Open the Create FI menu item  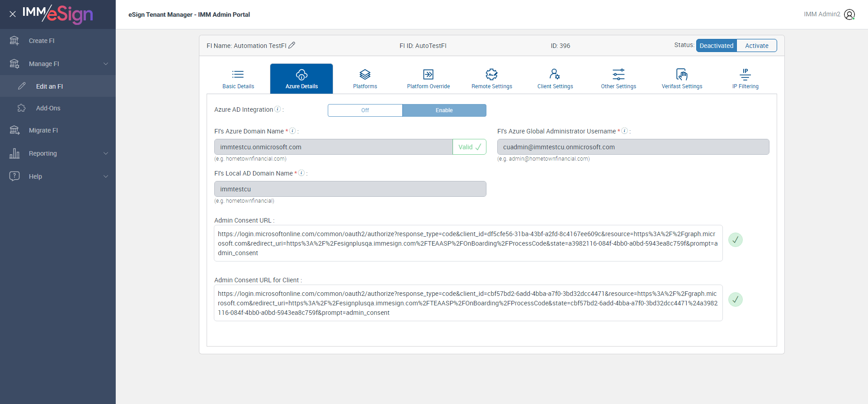[58, 41]
